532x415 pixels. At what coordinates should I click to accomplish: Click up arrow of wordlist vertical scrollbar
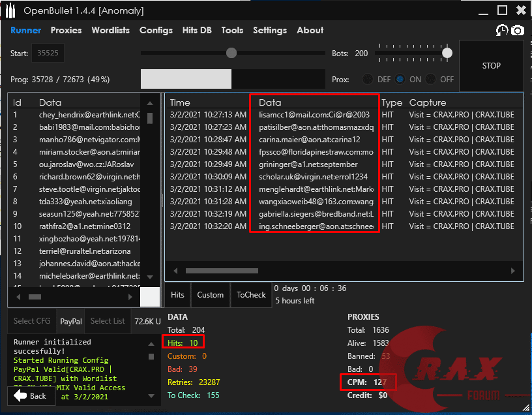150,104
